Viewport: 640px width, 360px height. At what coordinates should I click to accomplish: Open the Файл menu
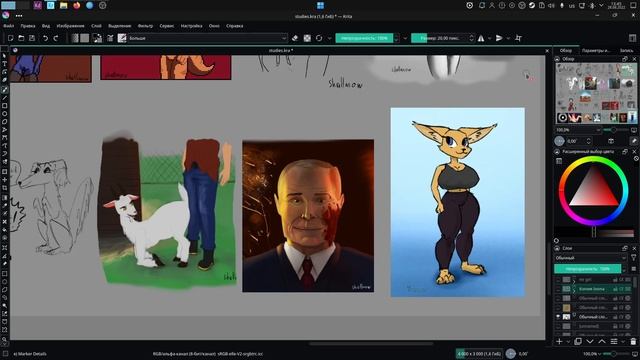tap(8, 26)
